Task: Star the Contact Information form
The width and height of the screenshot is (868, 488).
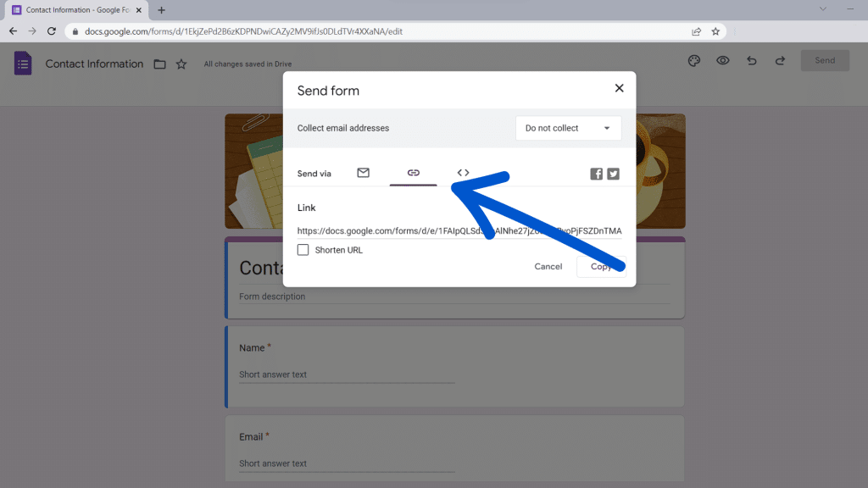Action: pos(181,63)
